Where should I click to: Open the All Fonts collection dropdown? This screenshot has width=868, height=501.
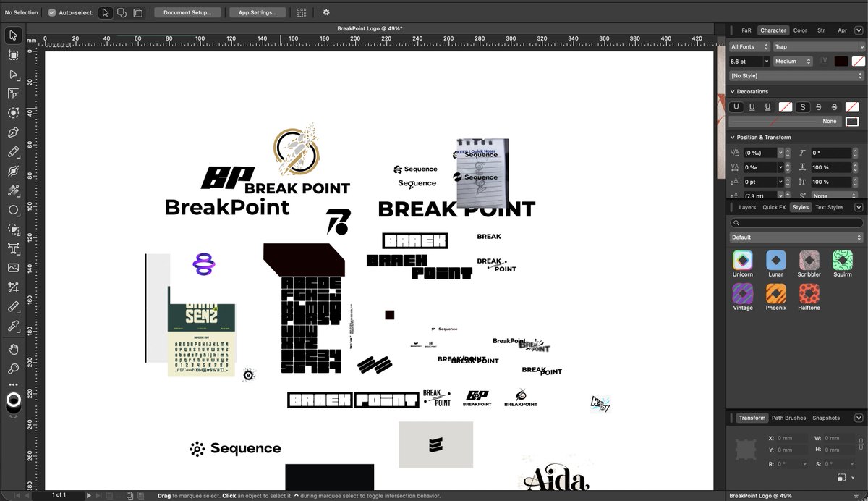tap(749, 46)
